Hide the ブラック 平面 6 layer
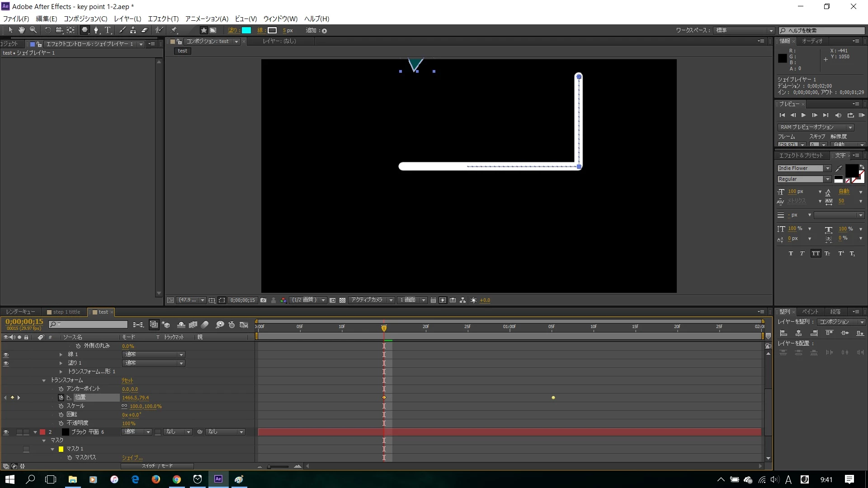 pos(6,432)
